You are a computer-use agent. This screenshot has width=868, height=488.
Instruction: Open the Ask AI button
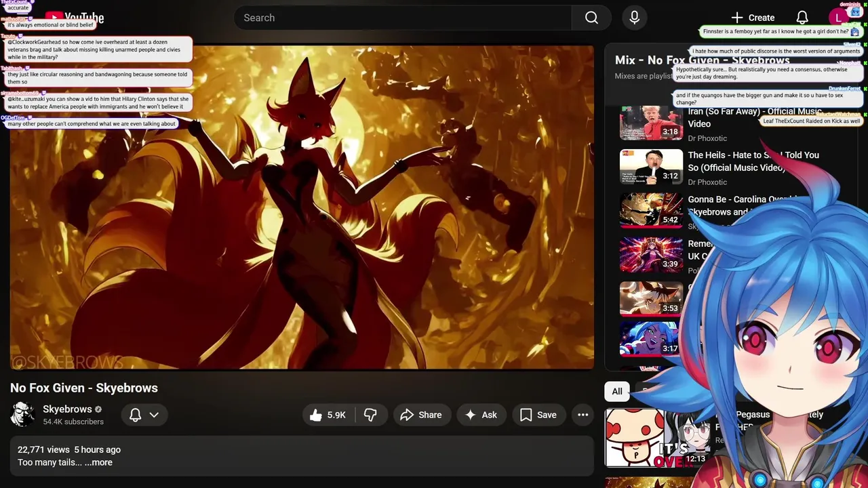(481, 415)
